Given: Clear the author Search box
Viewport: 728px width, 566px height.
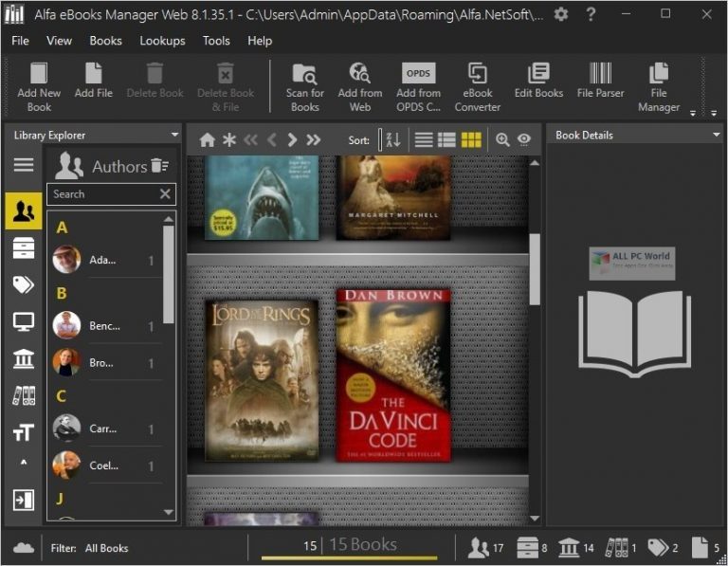Looking at the screenshot, I should [x=165, y=194].
